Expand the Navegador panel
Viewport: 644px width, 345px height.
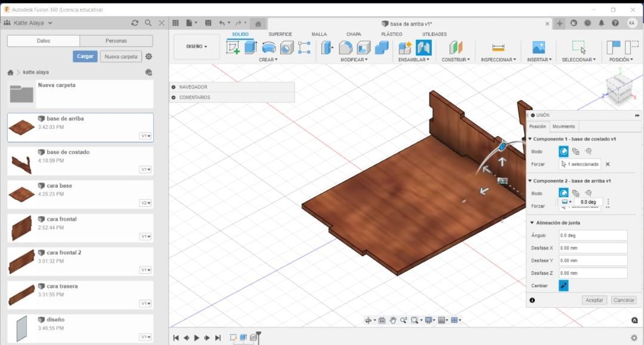tap(174, 87)
